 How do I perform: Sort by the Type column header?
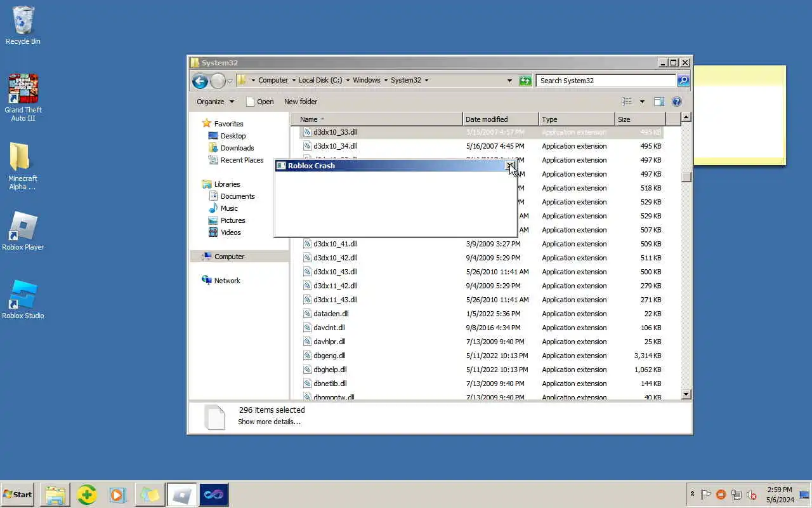577,119
